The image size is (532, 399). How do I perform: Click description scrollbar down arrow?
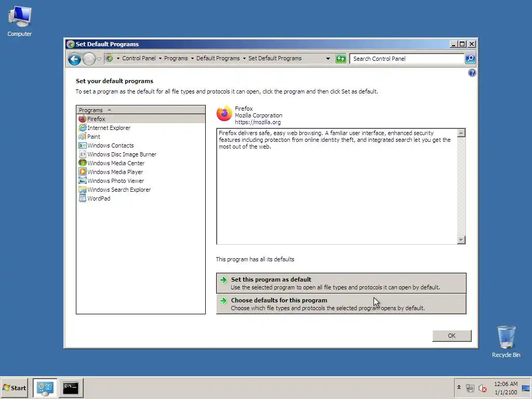pos(461,240)
